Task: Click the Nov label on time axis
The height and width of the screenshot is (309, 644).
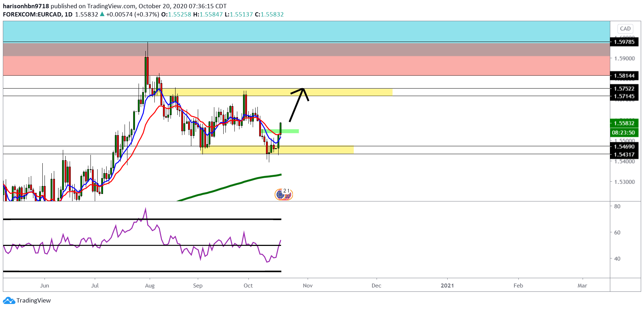Action: (308, 286)
